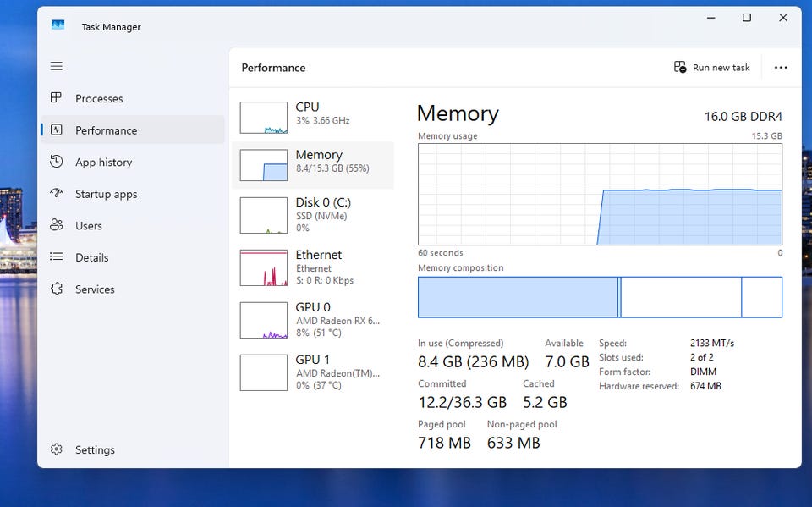Click the Users people icon
The width and height of the screenshot is (812, 507).
(x=57, y=225)
